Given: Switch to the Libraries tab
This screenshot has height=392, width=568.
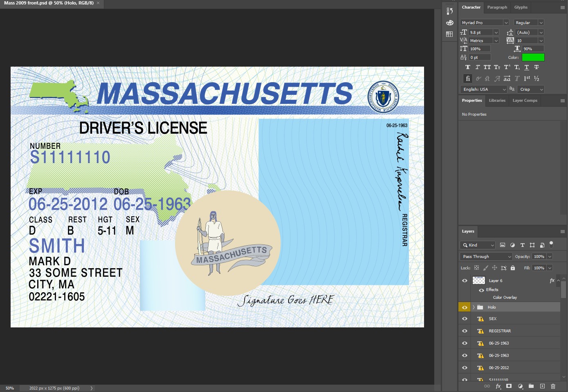Looking at the screenshot, I should point(497,100).
